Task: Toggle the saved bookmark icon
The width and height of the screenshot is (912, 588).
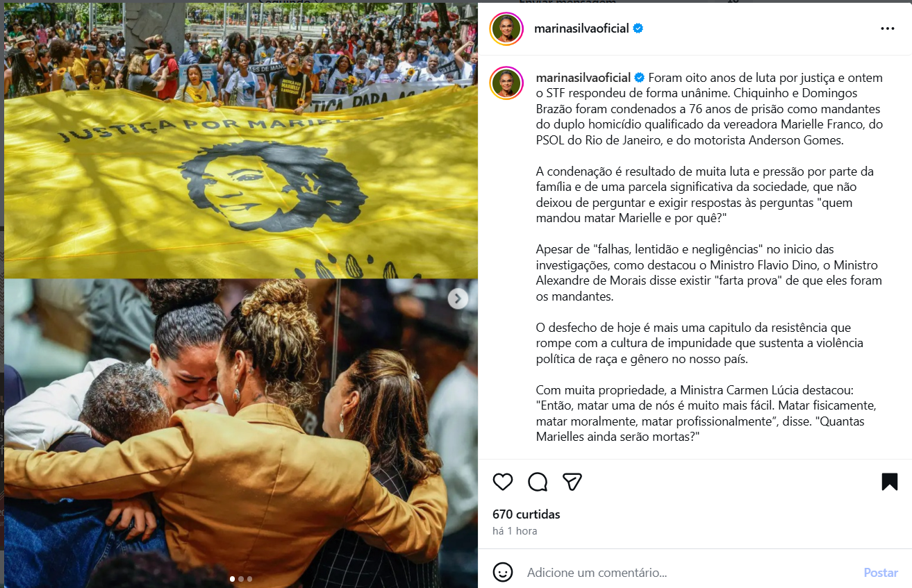Action: click(889, 481)
